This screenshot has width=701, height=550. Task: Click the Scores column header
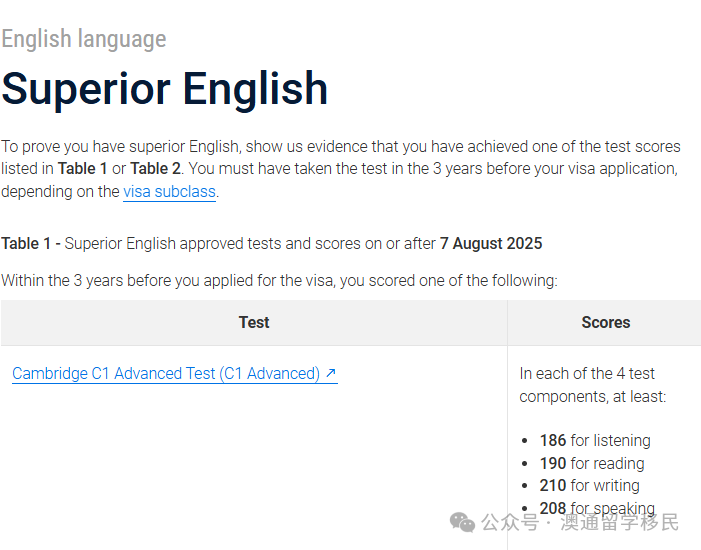click(606, 322)
